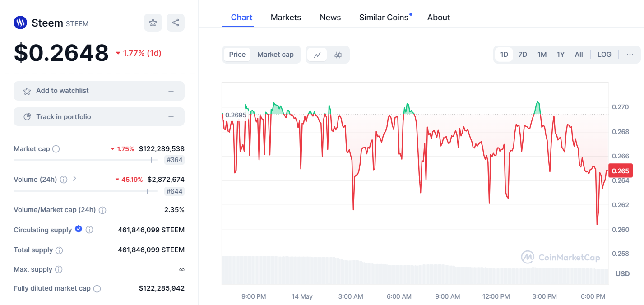Star Steem as a favorite
The height and width of the screenshot is (305, 644).
[153, 23]
